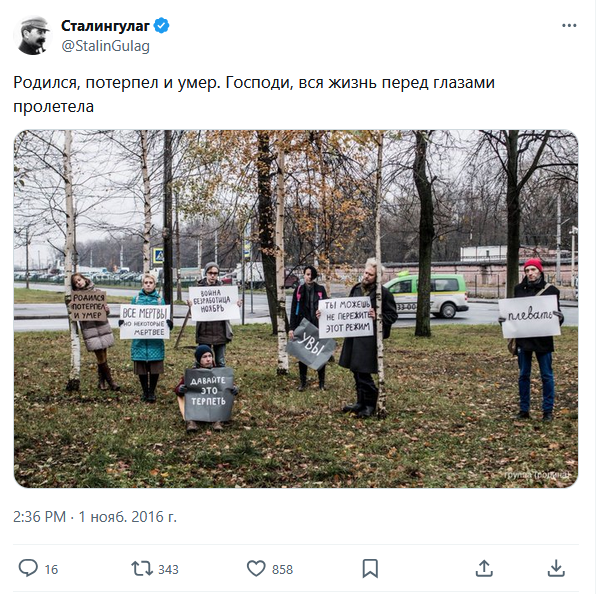Click the tweet text starting with Родился
The width and height of the screenshot is (602, 594).
(x=256, y=95)
